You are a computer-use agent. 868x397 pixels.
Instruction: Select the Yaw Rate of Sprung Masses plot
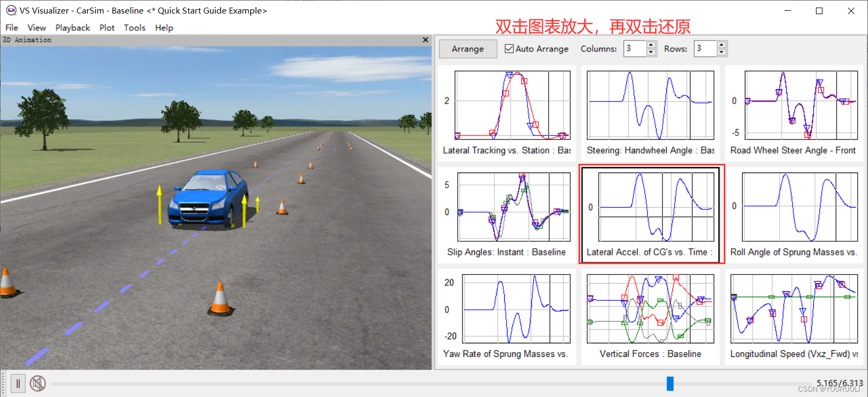coord(507,317)
